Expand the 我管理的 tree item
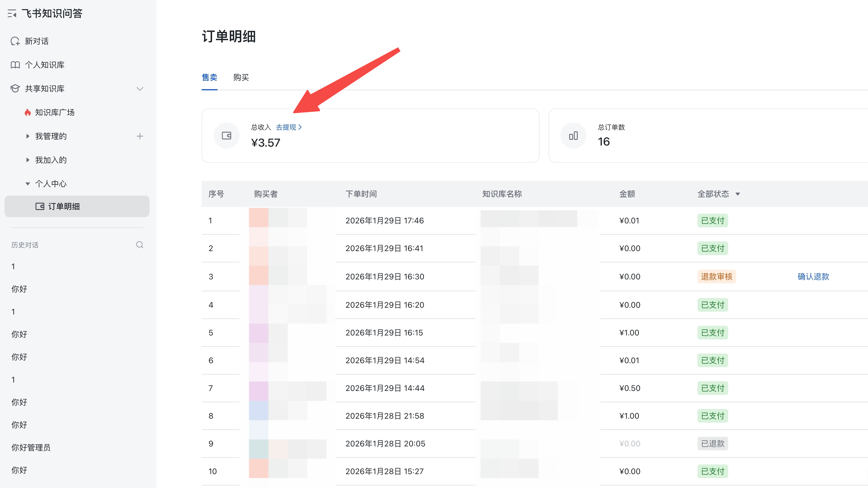Image resolution: width=868 pixels, height=488 pixels. [28, 136]
